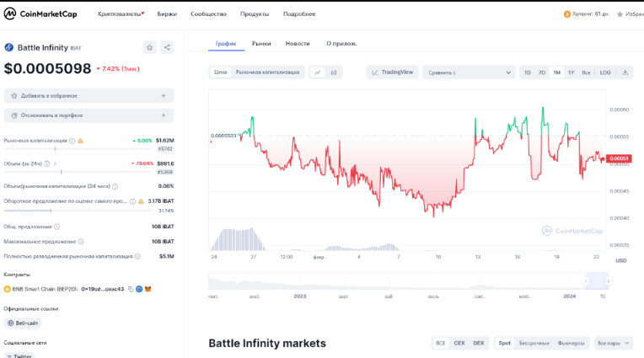The width and height of the screenshot is (644, 358).
Task: Open the Веб-сайт official link
Action: pyautogui.click(x=23, y=323)
